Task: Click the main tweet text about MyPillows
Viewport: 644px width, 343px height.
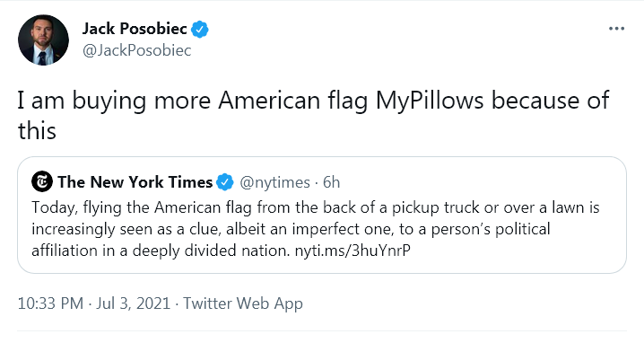Action: coord(313,115)
